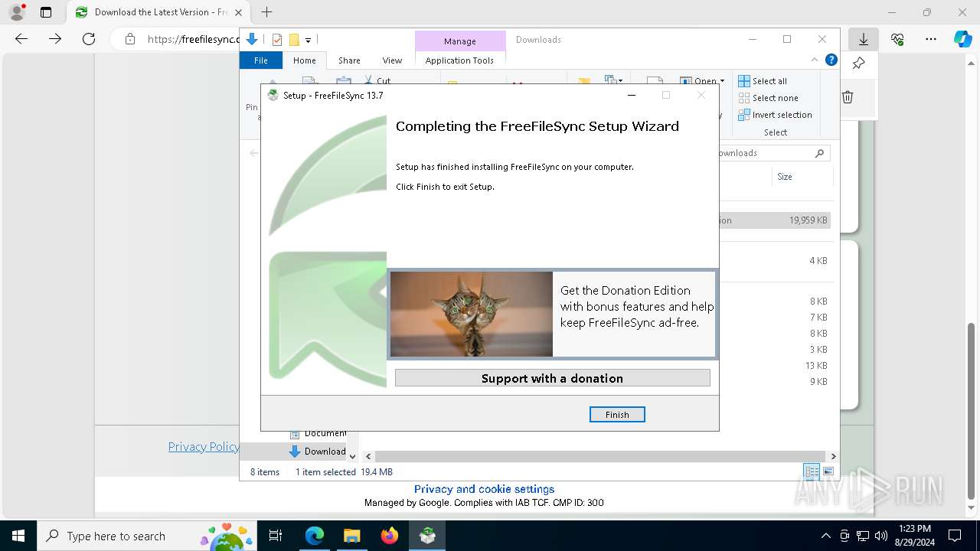This screenshot has width=980, height=551.
Task: Switch Explorer to details view icon
Action: (x=812, y=472)
